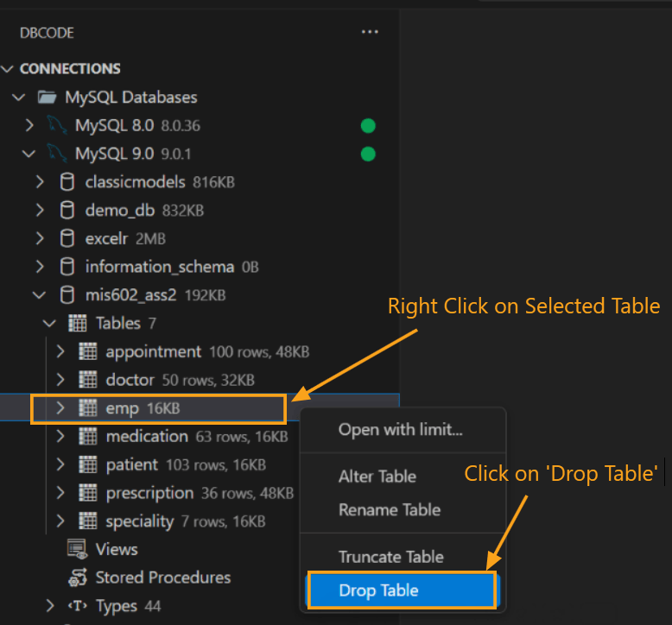Click the doctor table icon
672x625 pixels.
click(x=88, y=380)
